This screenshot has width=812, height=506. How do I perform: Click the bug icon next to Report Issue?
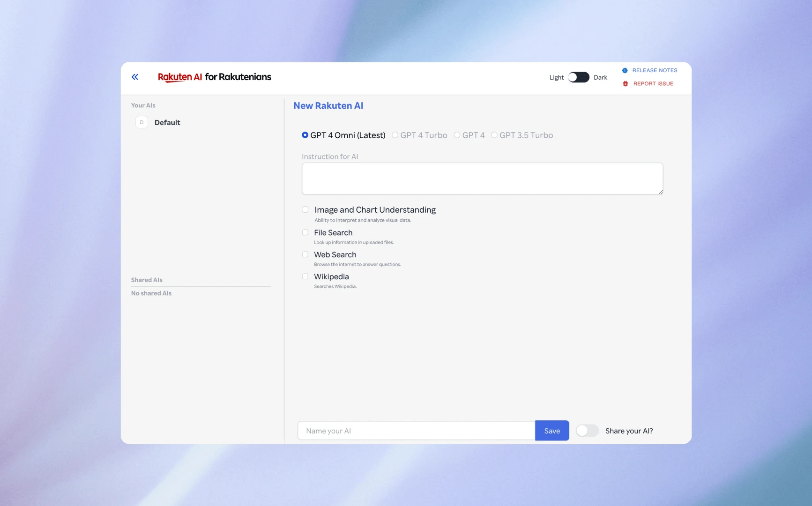tap(625, 83)
